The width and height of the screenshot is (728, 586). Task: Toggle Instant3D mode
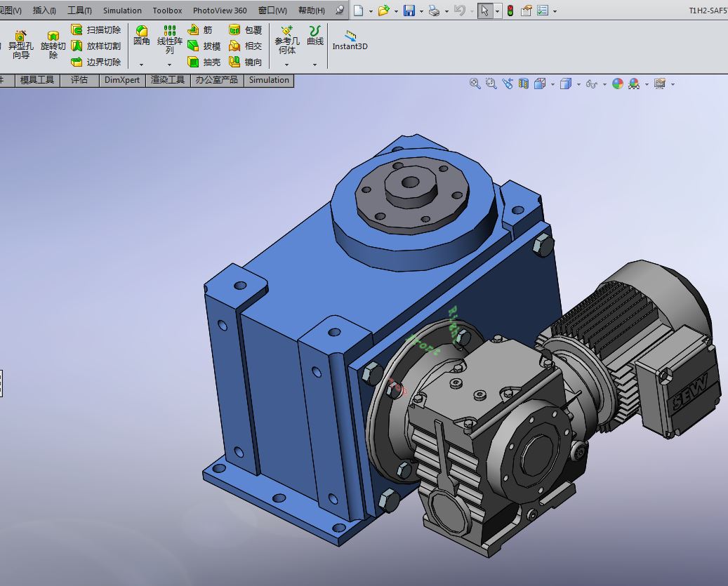[x=350, y=39]
